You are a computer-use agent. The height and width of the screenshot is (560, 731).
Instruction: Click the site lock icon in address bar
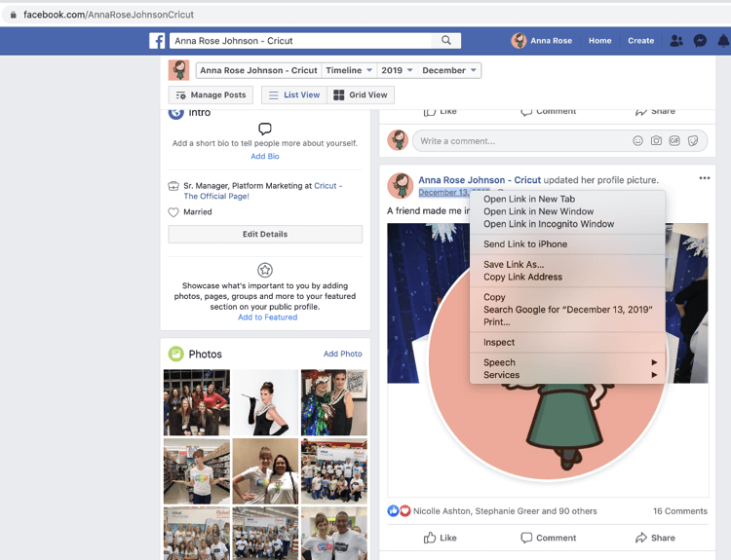(x=13, y=15)
